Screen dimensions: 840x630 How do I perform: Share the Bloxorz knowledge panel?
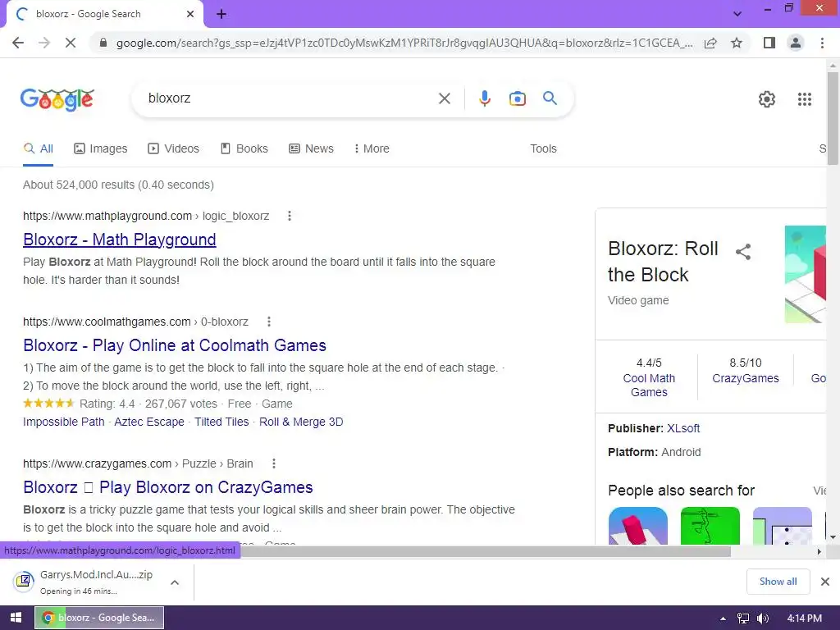click(x=743, y=252)
